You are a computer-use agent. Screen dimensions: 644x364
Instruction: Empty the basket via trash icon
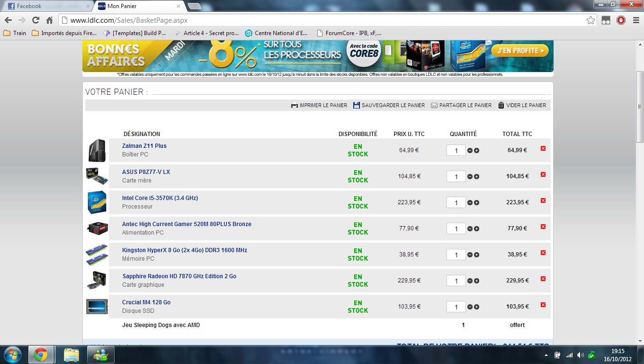(x=501, y=105)
